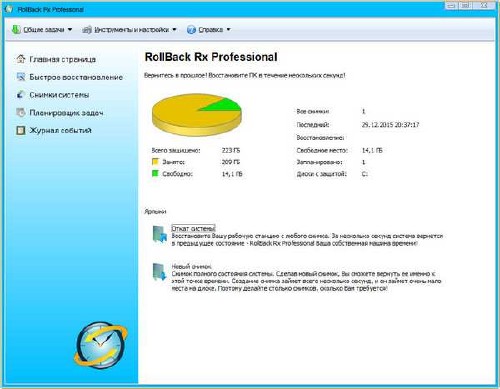The image size is (500, 389).
Task: Click the Инструменты и настройки tools icon
Action: (x=87, y=30)
